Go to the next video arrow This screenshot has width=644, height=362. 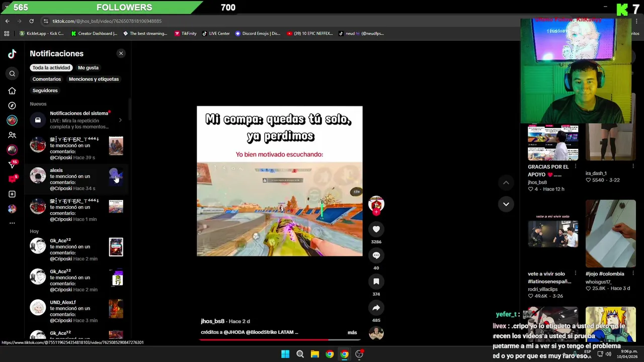(506, 204)
